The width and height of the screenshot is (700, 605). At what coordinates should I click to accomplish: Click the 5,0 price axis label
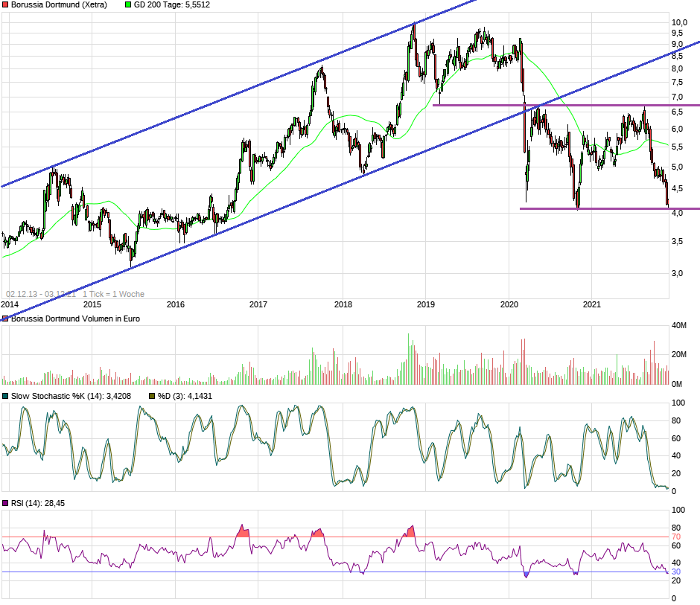tap(677, 167)
